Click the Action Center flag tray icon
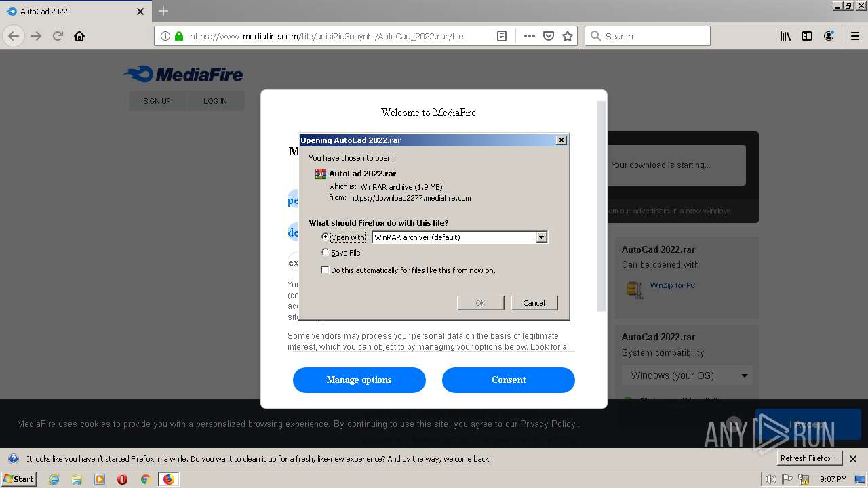Image resolution: width=868 pixels, height=488 pixels. click(787, 479)
